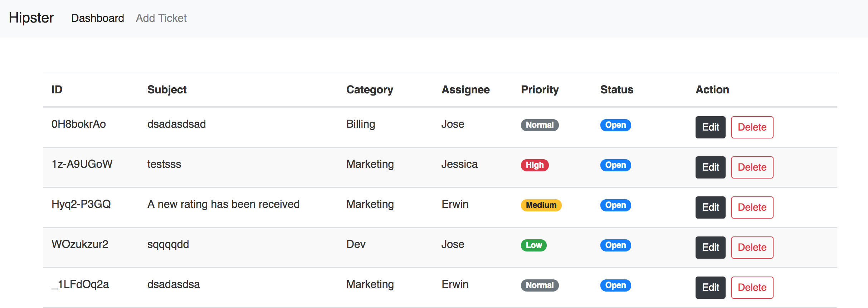
Task: Edit ticket 0H8bokrAo
Action: [x=710, y=127]
